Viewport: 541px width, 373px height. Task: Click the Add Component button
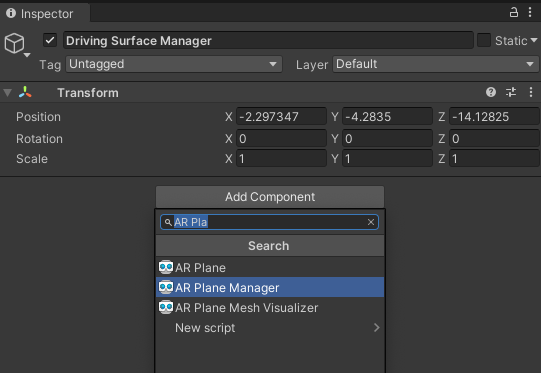pos(270,197)
